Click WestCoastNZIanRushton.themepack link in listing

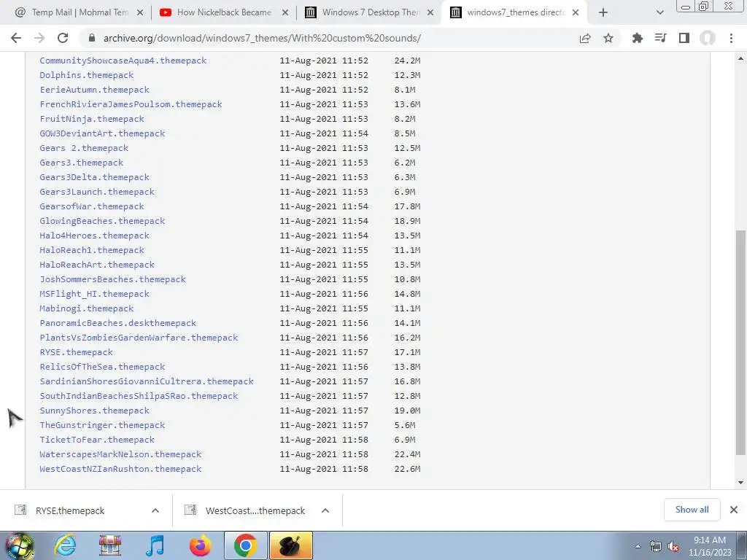tap(120, 469)
